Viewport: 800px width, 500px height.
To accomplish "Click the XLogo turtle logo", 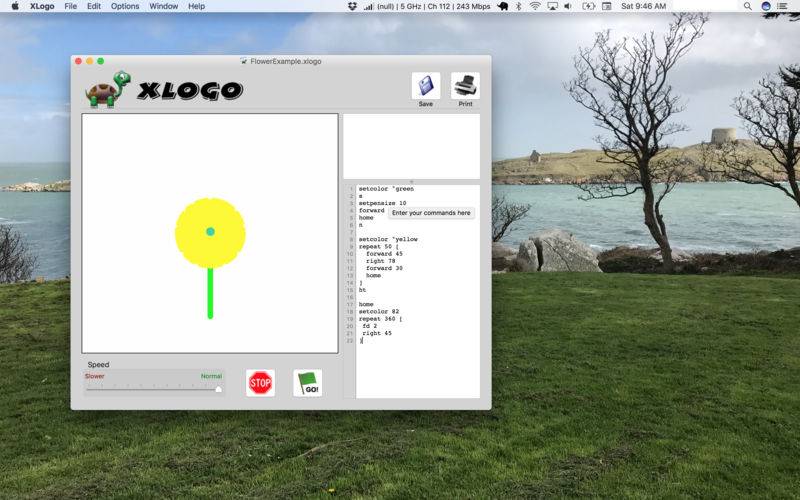I will coord(105,89).
